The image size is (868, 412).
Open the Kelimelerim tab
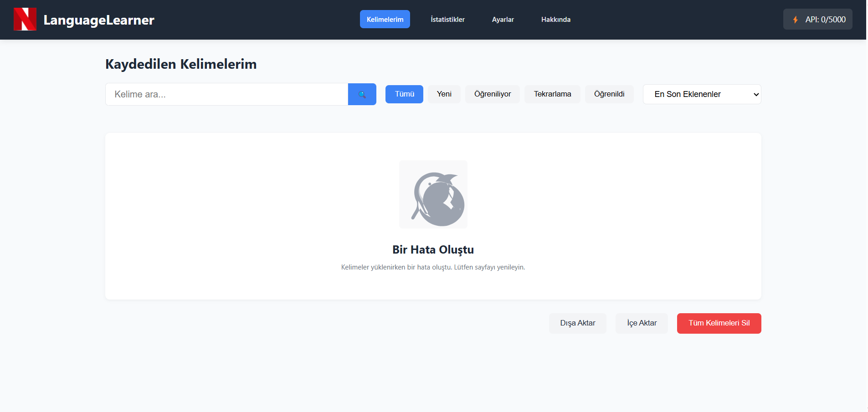click(385, 20)
